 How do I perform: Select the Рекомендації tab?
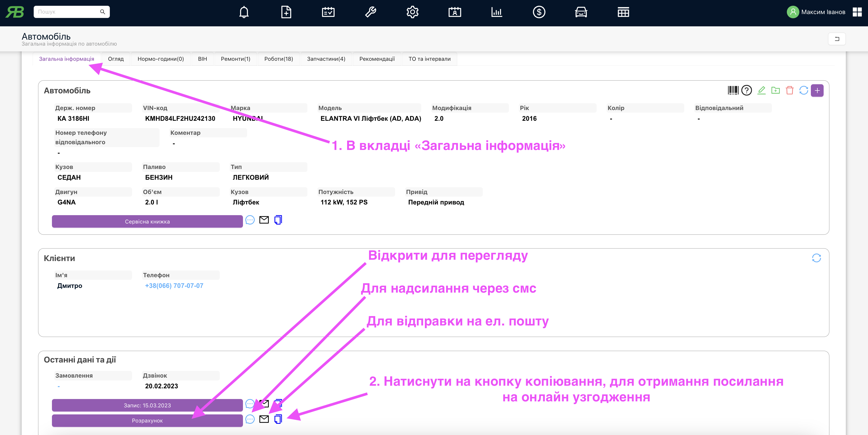click(x=377, y=59)
